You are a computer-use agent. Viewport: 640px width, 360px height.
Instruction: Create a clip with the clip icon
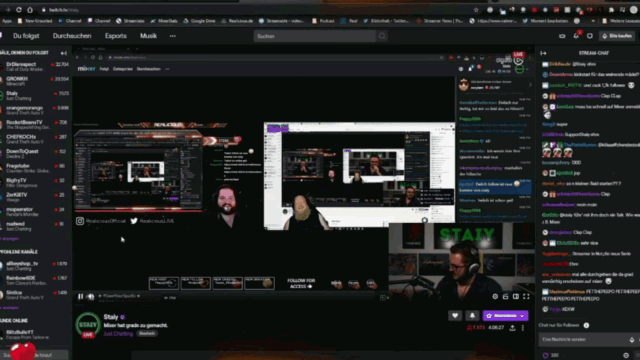coord(505,297)
